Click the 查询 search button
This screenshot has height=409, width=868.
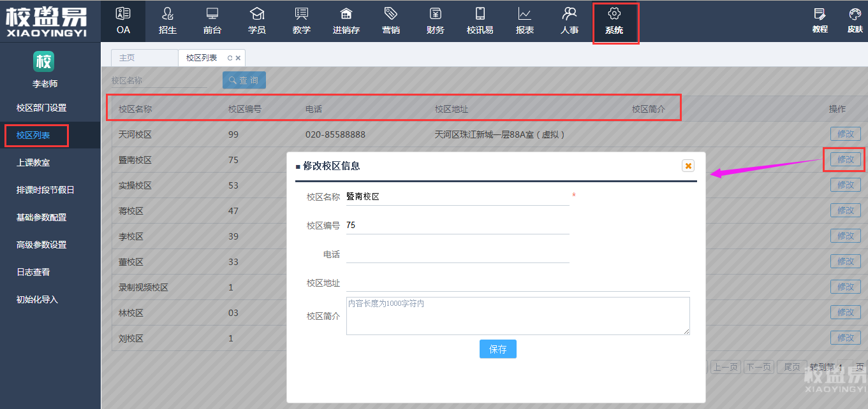244,80
